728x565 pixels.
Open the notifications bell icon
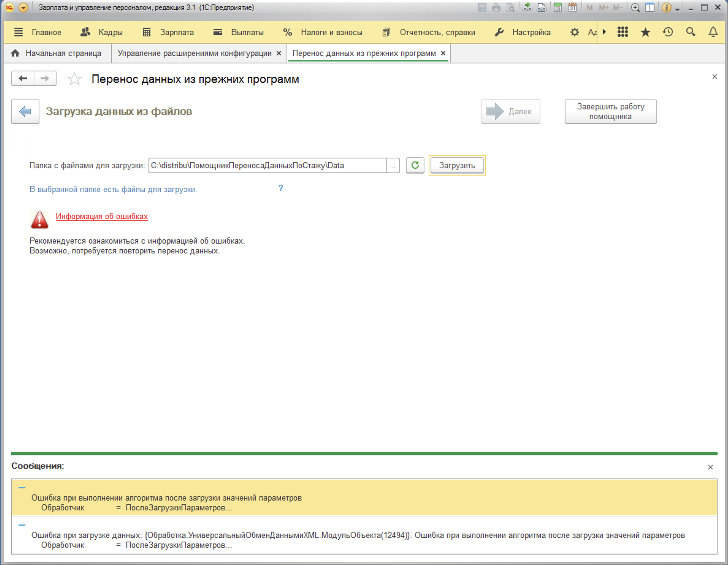(x=713, y=32)
